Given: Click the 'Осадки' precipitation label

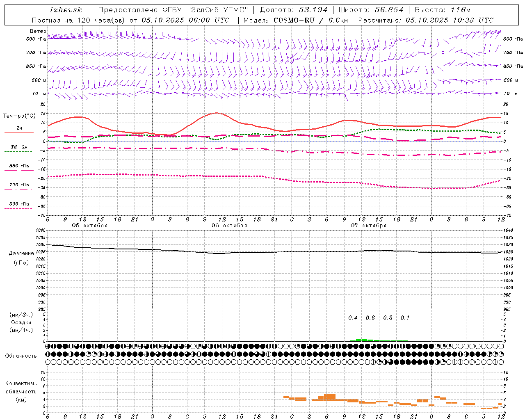Looking at the screenshot, I should pos(21,322).
